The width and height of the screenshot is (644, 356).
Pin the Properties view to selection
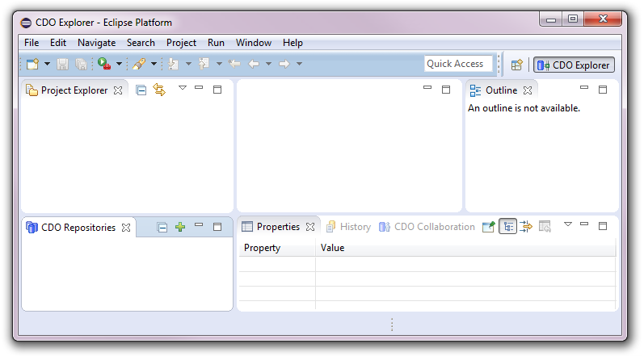tap(488, 227)
